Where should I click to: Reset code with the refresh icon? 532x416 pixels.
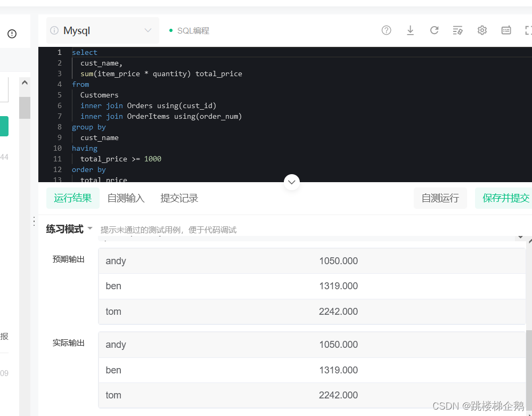click(x=435, y=30)
